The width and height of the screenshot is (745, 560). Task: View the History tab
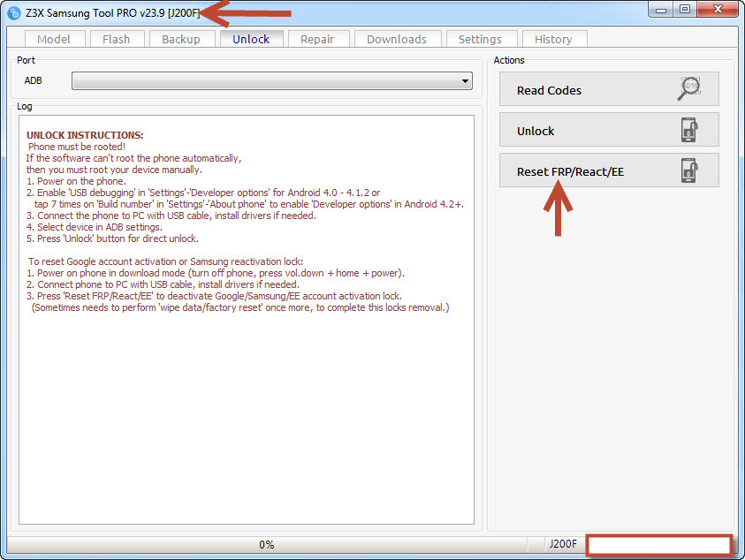coord(553,39)
